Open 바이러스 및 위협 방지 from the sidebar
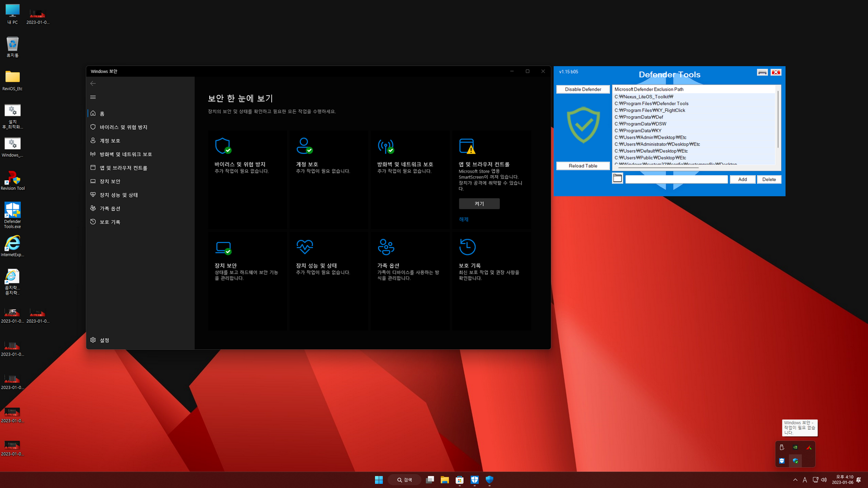 [x=141, y=127]
